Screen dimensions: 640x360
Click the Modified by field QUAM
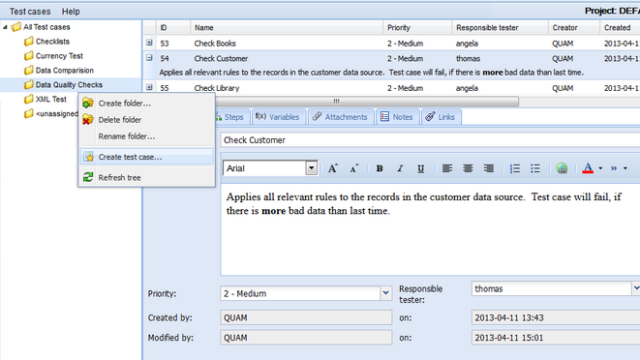[x=306, y=338]
